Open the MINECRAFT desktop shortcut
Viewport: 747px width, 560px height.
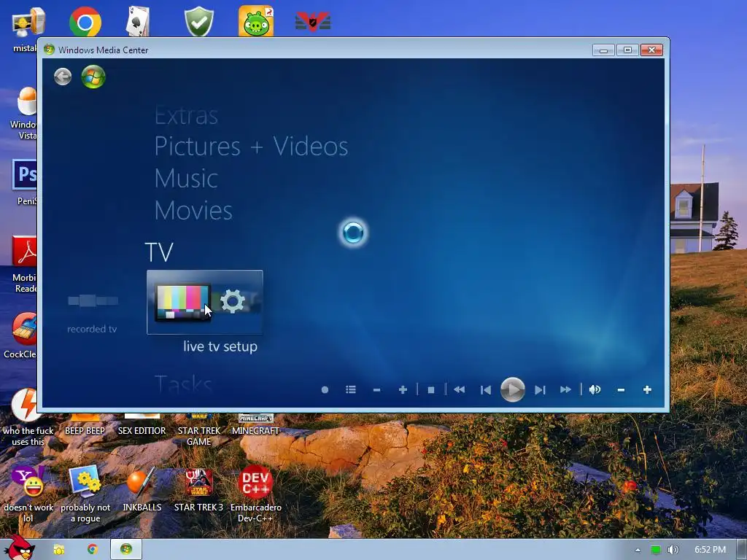coord(256,425)
